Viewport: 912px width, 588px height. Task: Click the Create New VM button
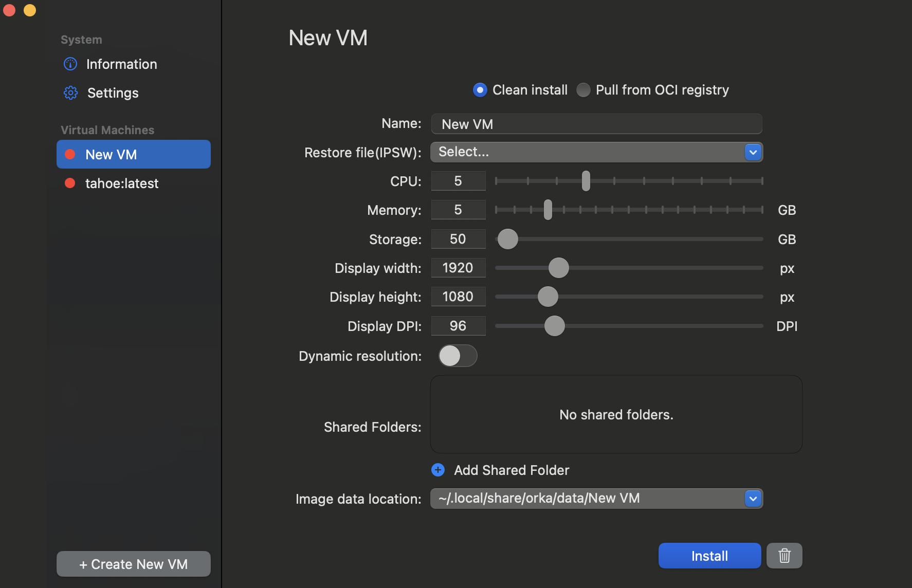click(x=134, y=564)
